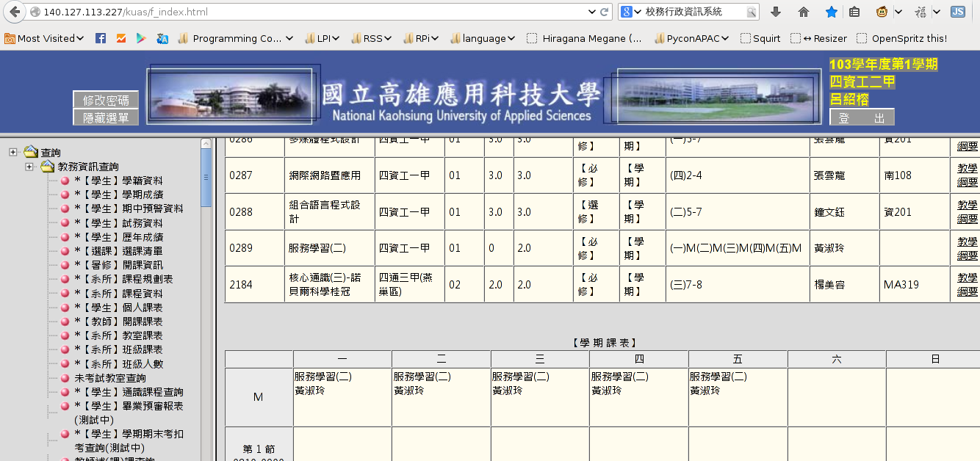Viewport: 980px width, 461px height.
Task: Open the 課程規劃表 tree item
Action: point(123,279)
